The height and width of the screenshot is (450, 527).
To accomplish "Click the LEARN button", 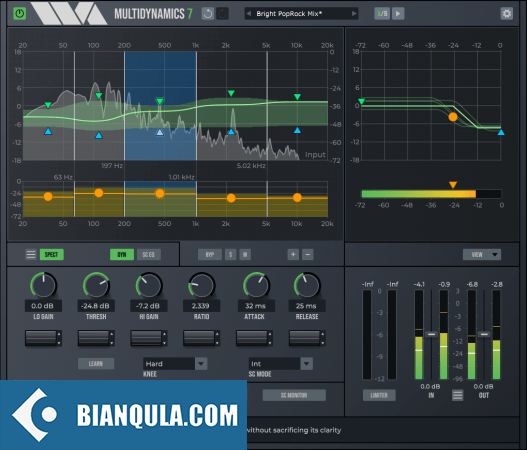I will coord(96,364).
